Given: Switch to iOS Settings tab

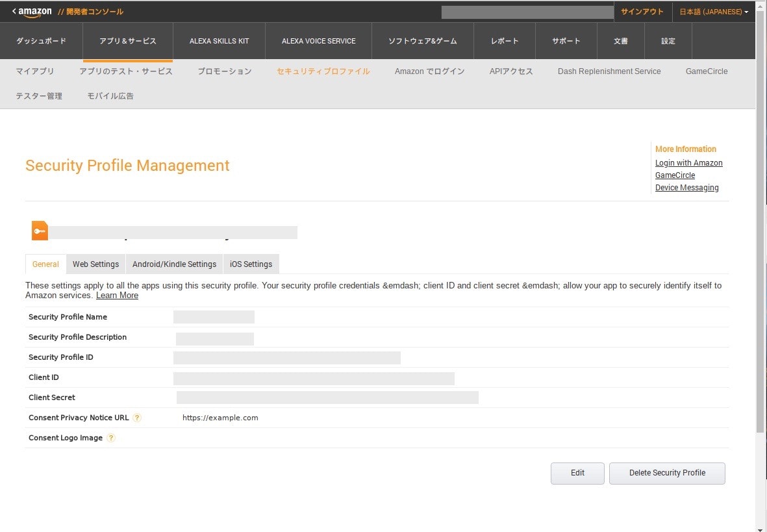Looking at the screenshot, I should pos(251,264).
